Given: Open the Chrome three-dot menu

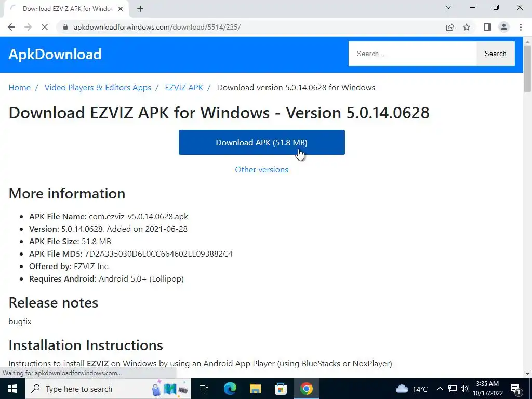Looking at the screenshot, I should (x=521, y=27).
